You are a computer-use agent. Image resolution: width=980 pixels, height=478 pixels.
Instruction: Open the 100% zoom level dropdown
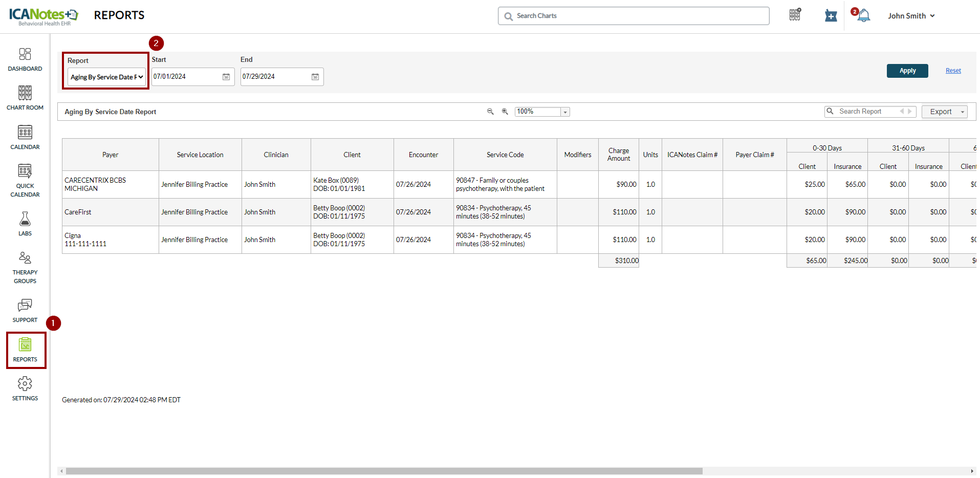click(x=565, y=112)
